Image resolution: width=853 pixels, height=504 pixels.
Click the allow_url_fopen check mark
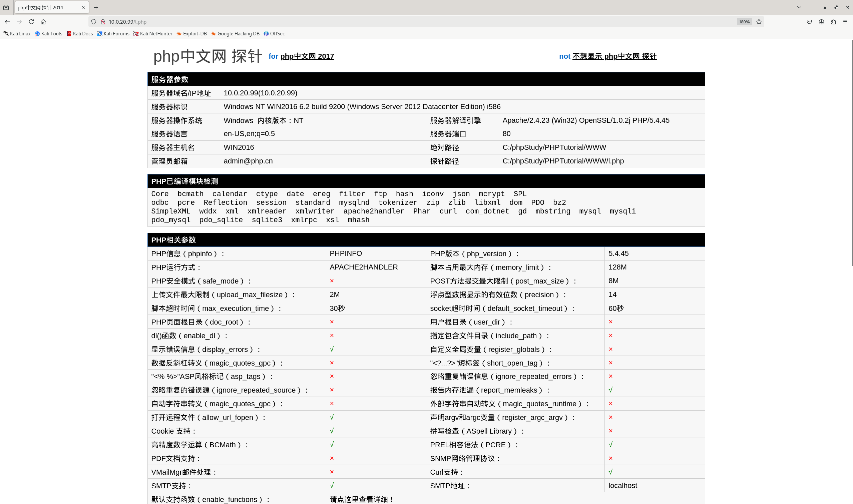[332, 417]
